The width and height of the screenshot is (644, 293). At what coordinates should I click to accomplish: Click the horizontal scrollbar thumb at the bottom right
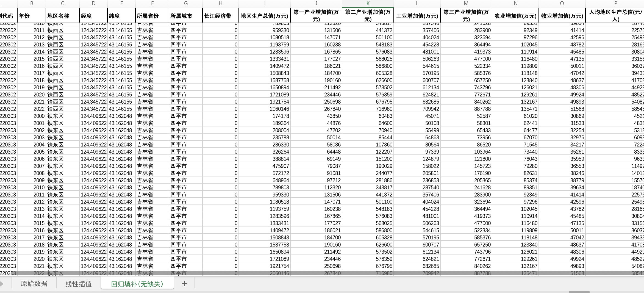(x=579, y=292)
